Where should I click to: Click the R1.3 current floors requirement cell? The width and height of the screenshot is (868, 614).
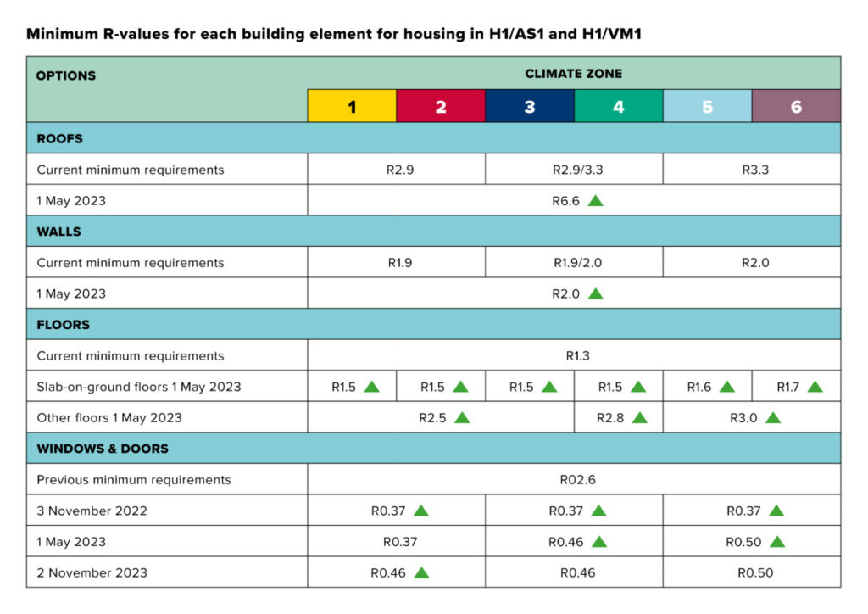(576, 355)
